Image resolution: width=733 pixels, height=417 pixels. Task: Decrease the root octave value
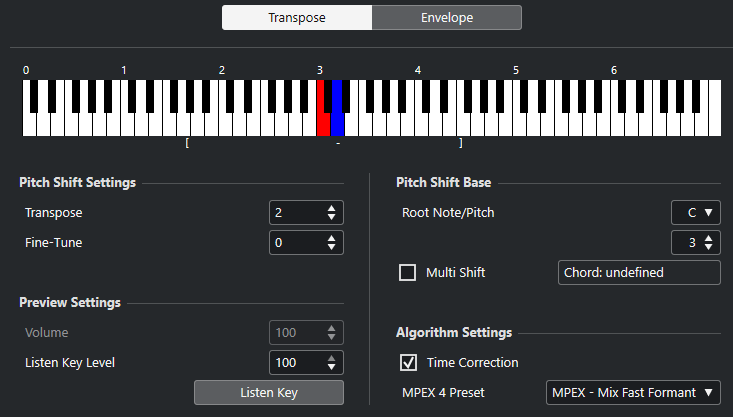coord(709,247)
